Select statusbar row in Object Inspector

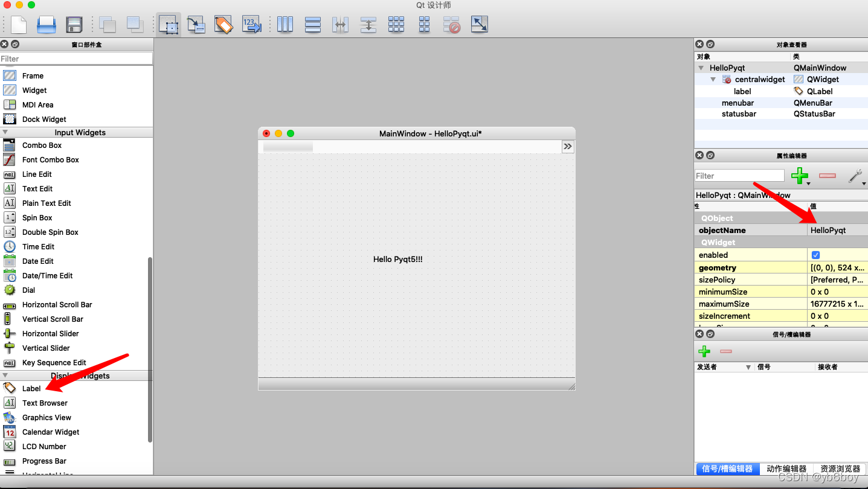[781, 113]
